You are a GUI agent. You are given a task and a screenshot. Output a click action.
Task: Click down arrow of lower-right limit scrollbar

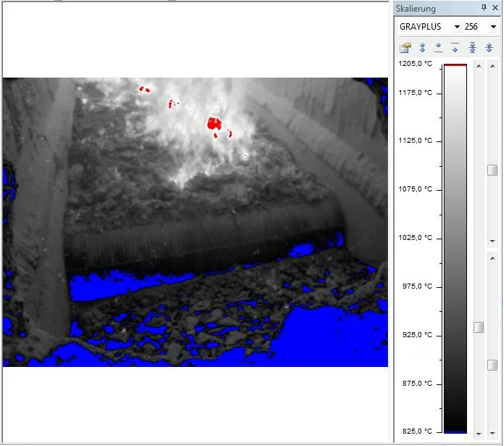[x=492, y=434]
